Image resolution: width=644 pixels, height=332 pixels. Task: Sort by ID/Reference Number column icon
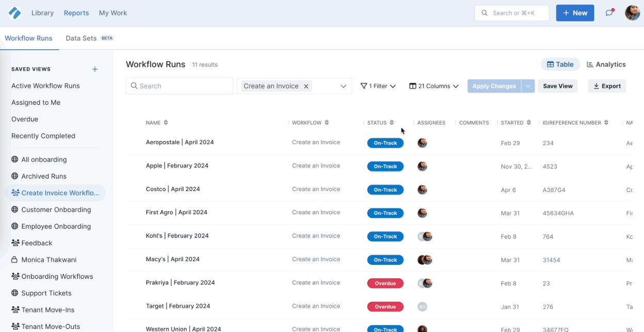click(606, 123)
